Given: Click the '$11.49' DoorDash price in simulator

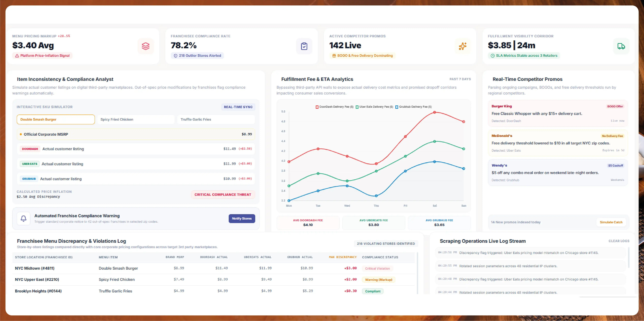Looking at the screenshot, I should tap(229, 149).
